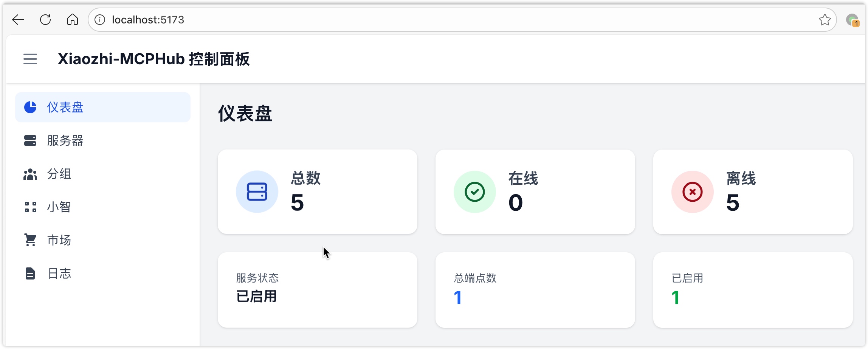Click the grid icon beside 小智
The height and width of the screenshot is (349, 868).
click(x=30, y=207)
